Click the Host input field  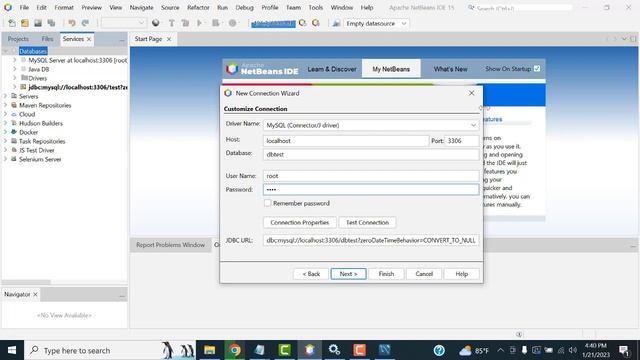346,141
